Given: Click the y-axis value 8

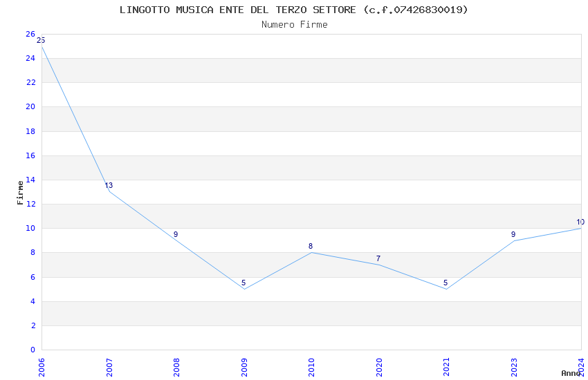Looking at the screenshot, I should coord(33,252).
